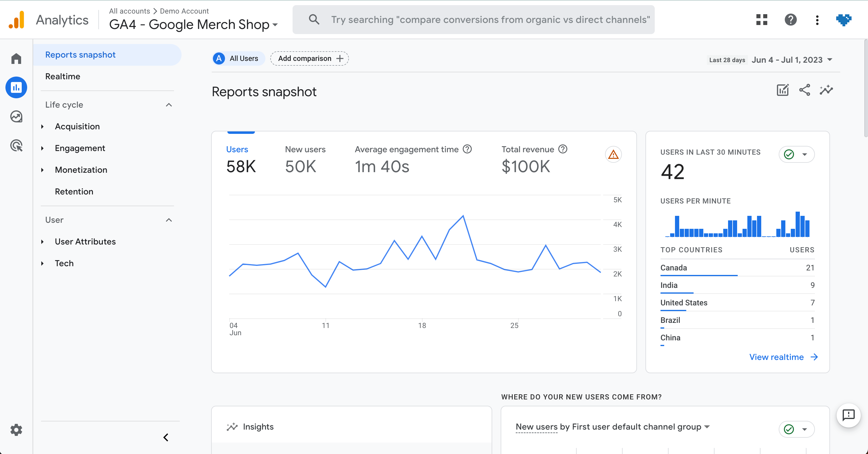The image size is (868, 454).
Task: Expand the Acquisition tree arrow
Action: [x=43, y=127]
